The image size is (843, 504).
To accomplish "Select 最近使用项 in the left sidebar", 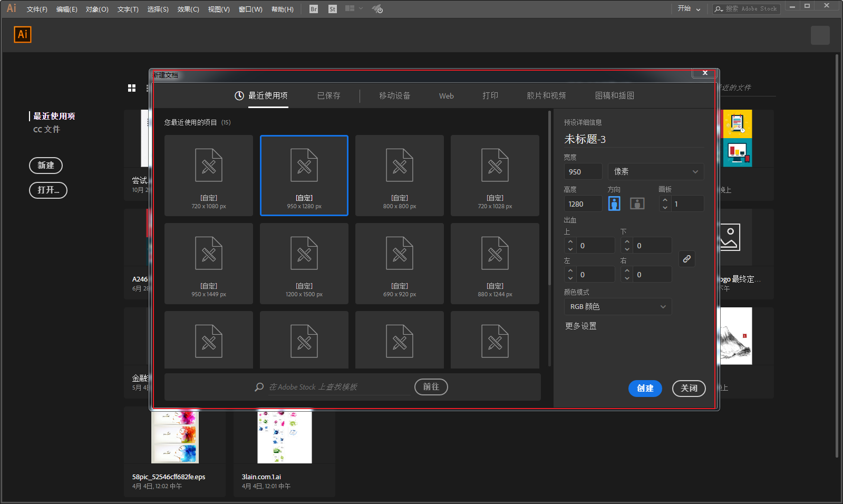I will pos(54,117).
